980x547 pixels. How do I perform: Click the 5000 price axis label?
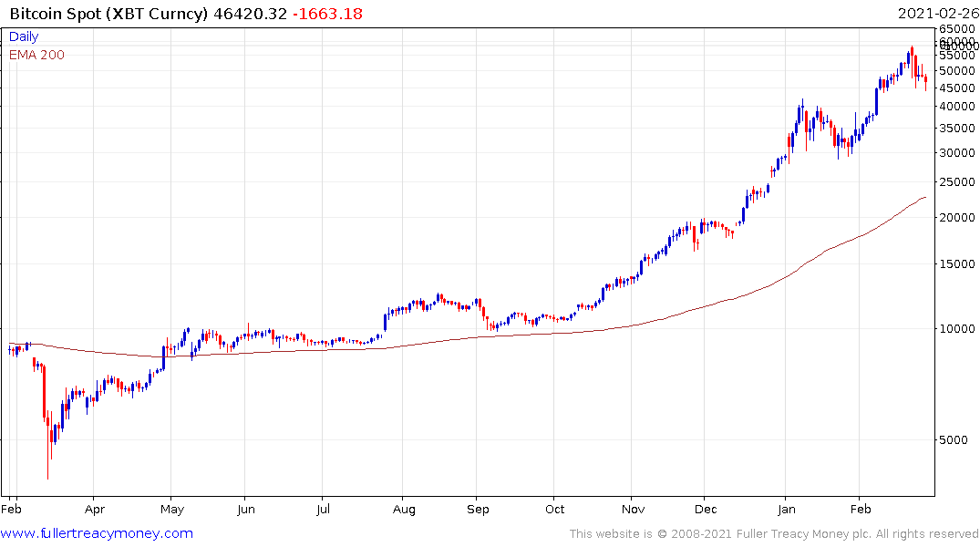(954, 440)
